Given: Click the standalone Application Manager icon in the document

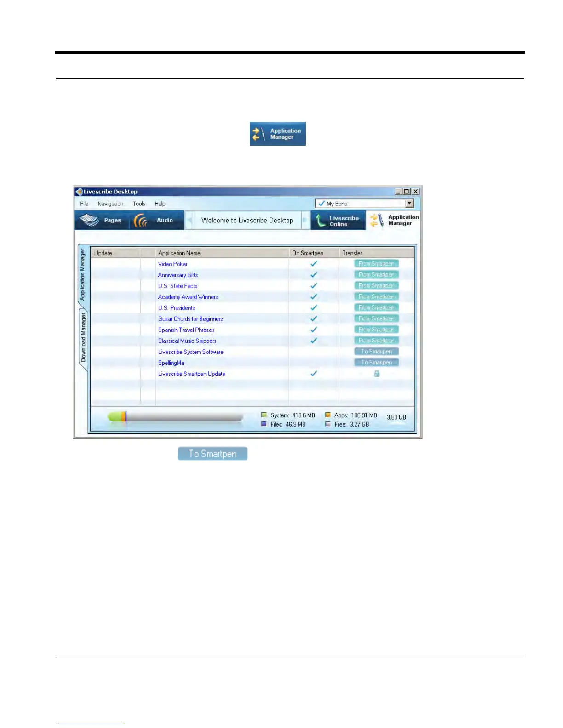Looking at the screenshot, I should click(x=278, y=134).
